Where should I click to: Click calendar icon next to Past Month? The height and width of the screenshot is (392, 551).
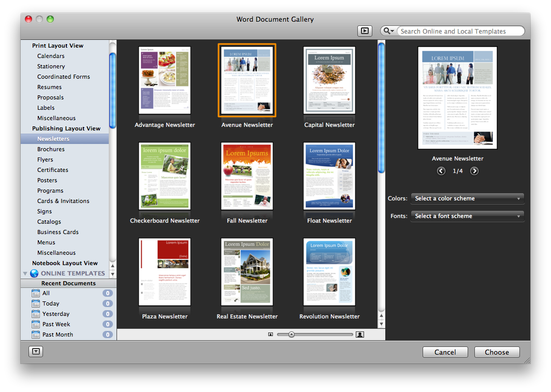pyautogui.click(x=36, y=335)
